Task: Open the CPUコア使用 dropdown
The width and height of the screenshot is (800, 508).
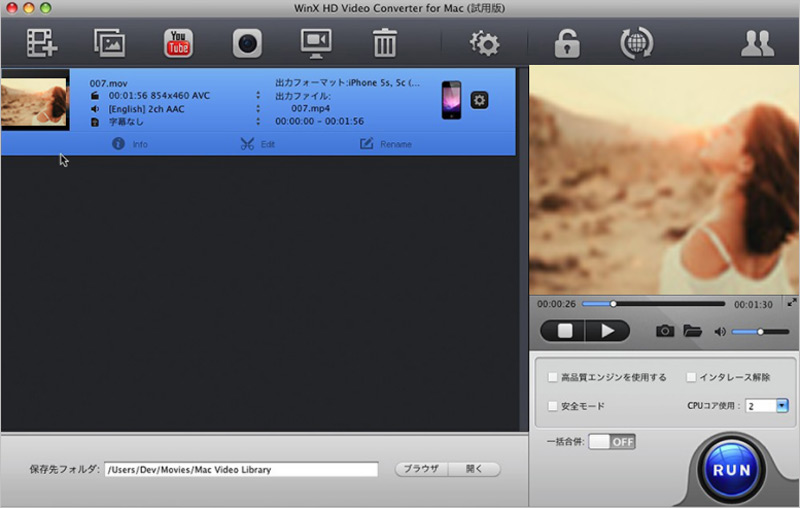Action: coord(782,406)
